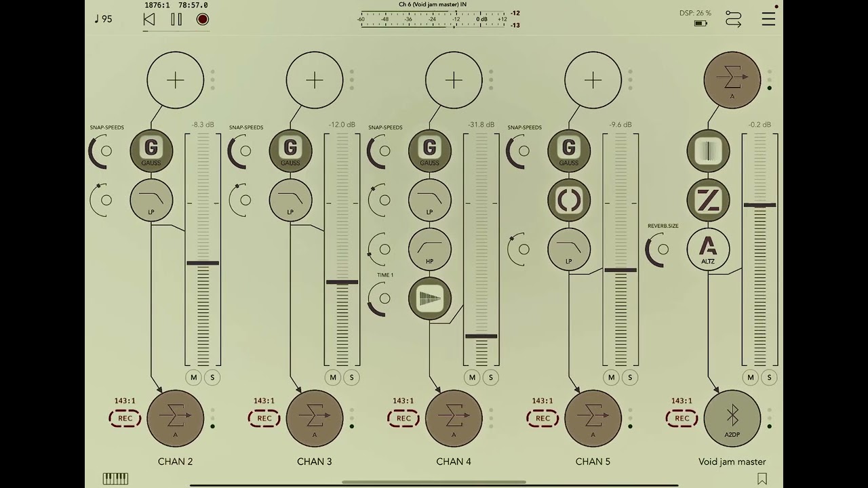Mute CHAN 2
The image size is (868, 488).
click(194, 378)
